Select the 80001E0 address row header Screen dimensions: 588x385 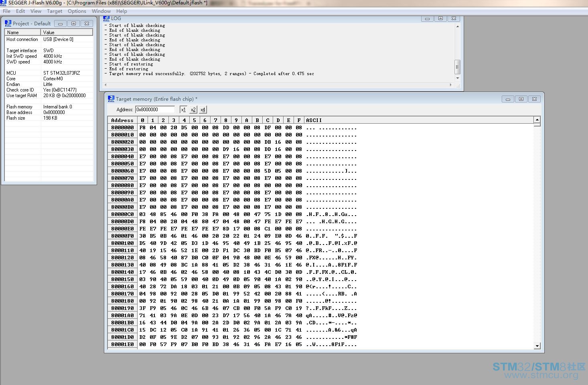[122, 344]
